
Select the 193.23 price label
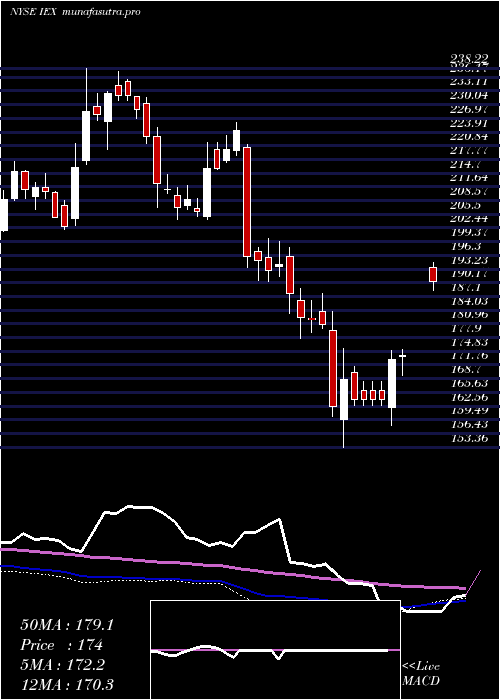tap(469, 260)
